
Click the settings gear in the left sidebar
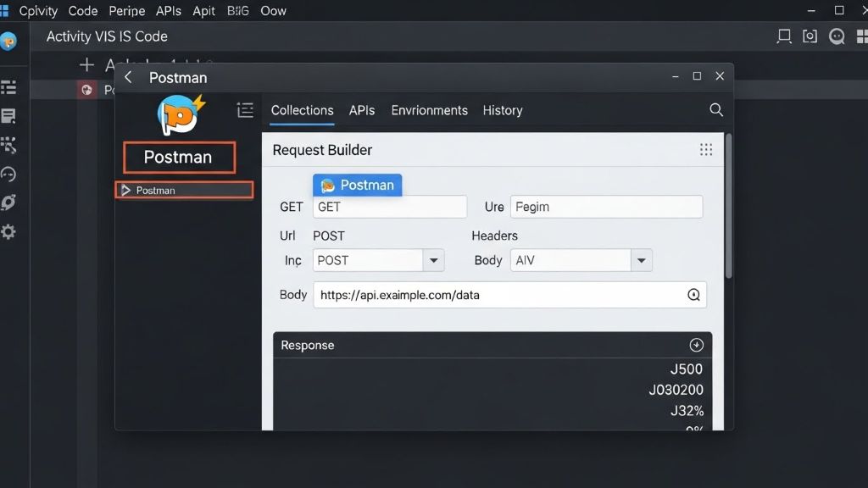pos(9,232)
